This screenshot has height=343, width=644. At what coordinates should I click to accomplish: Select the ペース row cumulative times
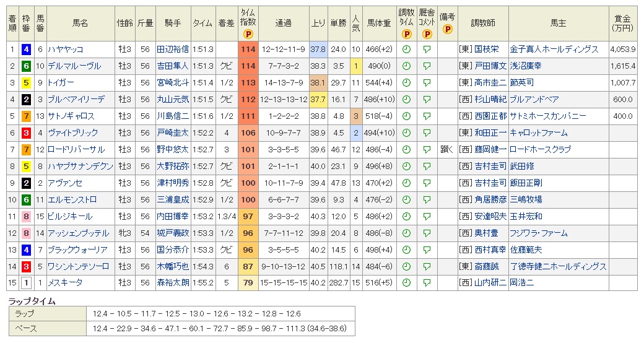pyautogui.click(x=219, y=329)
